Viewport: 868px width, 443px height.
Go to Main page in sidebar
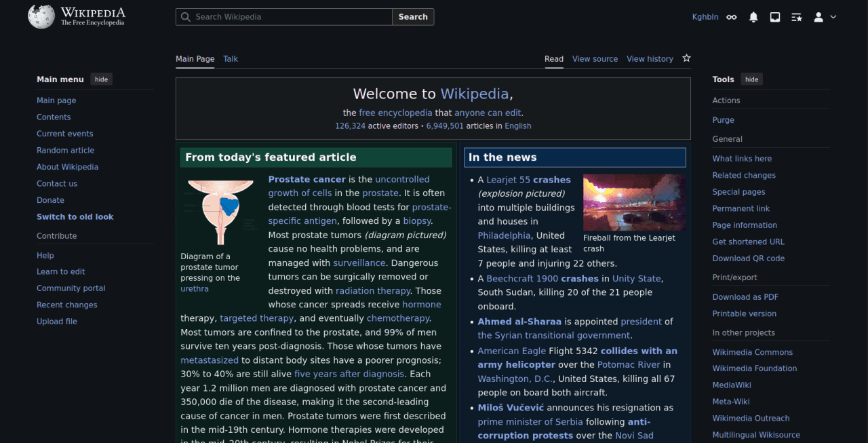(x=56, y=100)
